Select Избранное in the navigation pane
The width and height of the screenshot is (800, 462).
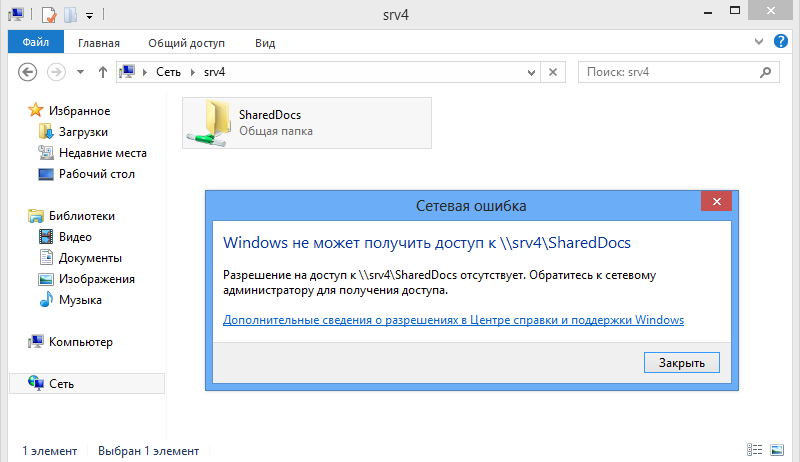coord(80,111)
